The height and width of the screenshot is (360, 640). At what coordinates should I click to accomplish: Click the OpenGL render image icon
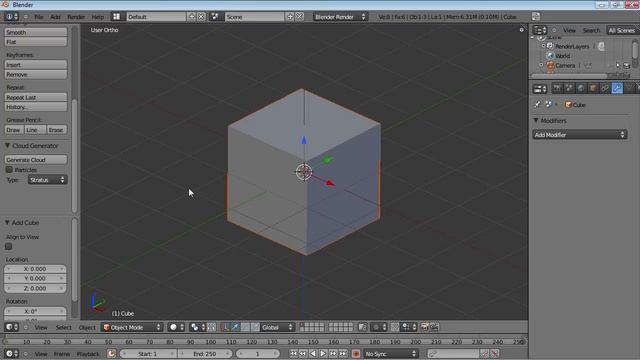[424, 327]
